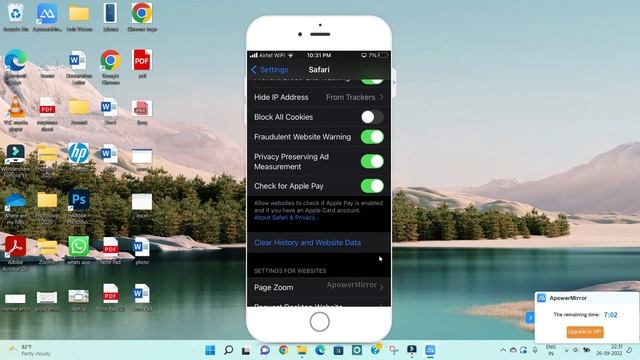Viewport: 640px width, 360px height.
Task: Open the Recycle Bin desktop icon
Action: point(16,16)
